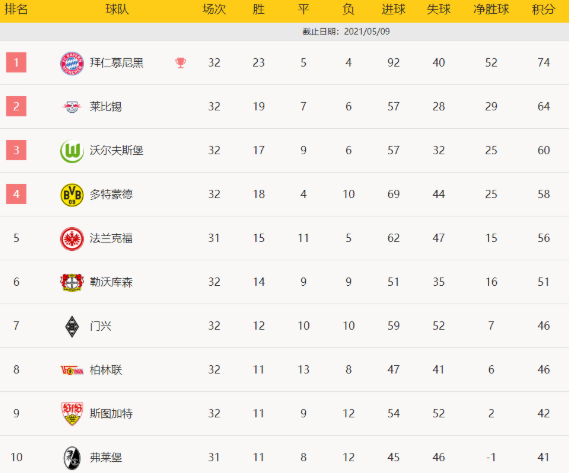The image size is (569, 473).
Task: Click the Union Berlin club logo
Action: click(72, 370)
